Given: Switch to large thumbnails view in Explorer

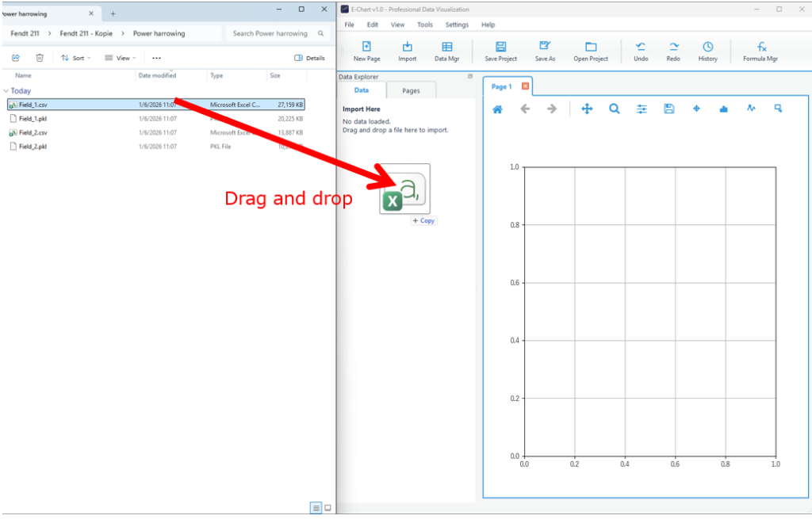Looking at the screenshot, I should (x=327, y=508).
